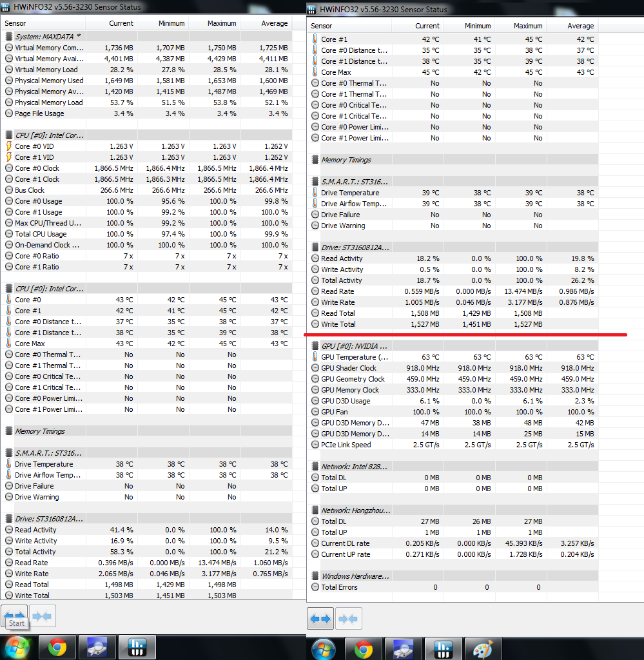
Task: Click lightning icon beside Core #0 VID
Action: tap(9, 146)
